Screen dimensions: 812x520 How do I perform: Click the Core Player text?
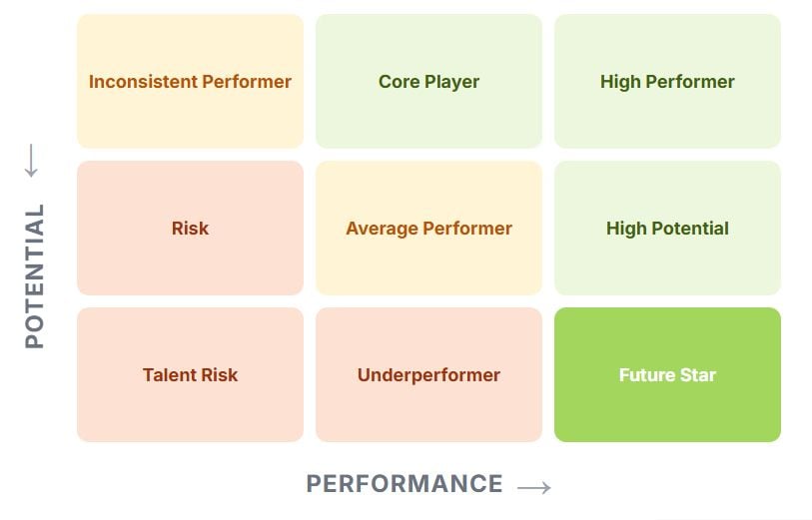(x=428, y=82)
